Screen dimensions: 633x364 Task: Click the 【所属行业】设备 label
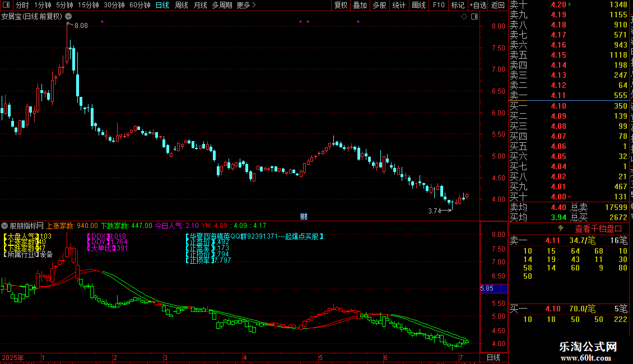[x=28, y=254]
